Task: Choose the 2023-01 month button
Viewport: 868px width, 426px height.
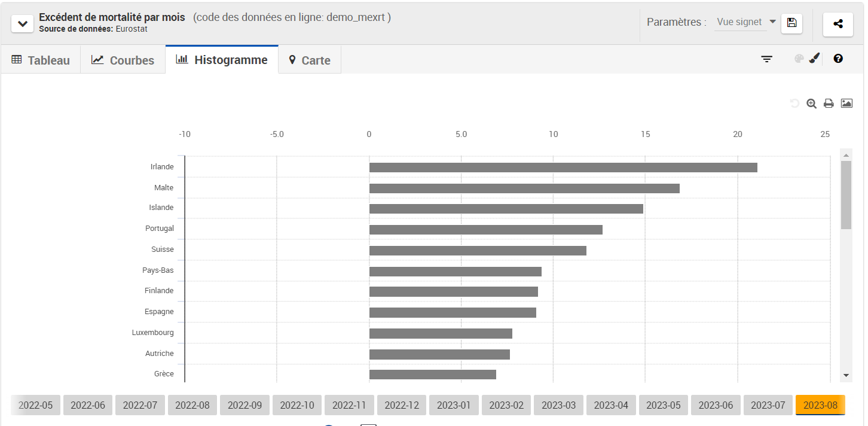Action: click(454, 405)
